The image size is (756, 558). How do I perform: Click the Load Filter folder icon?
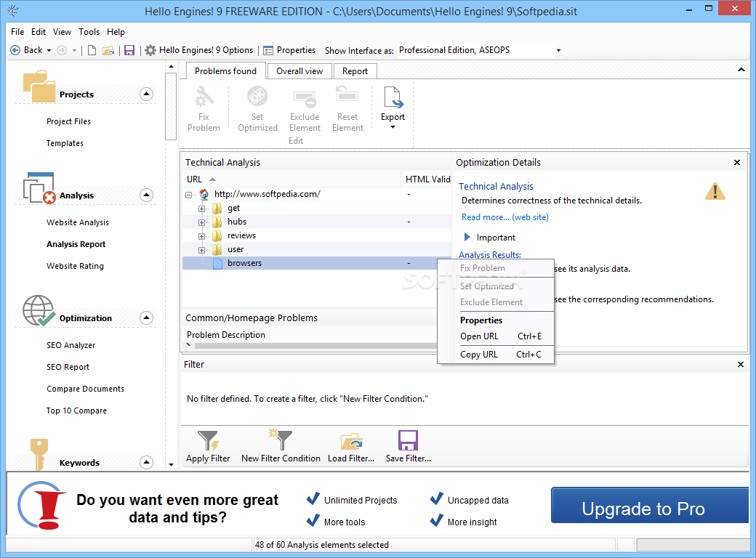tap(351, 441)
